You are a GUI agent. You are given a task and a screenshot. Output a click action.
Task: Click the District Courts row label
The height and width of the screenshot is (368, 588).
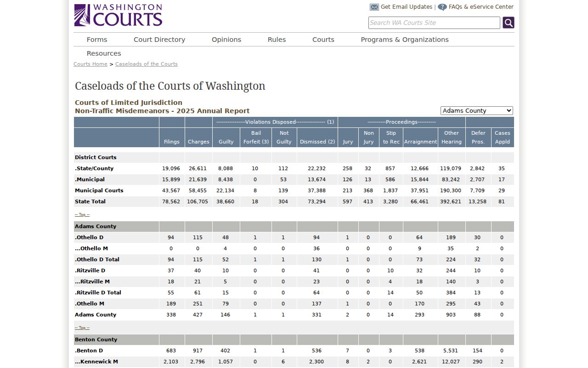[96, 157]
